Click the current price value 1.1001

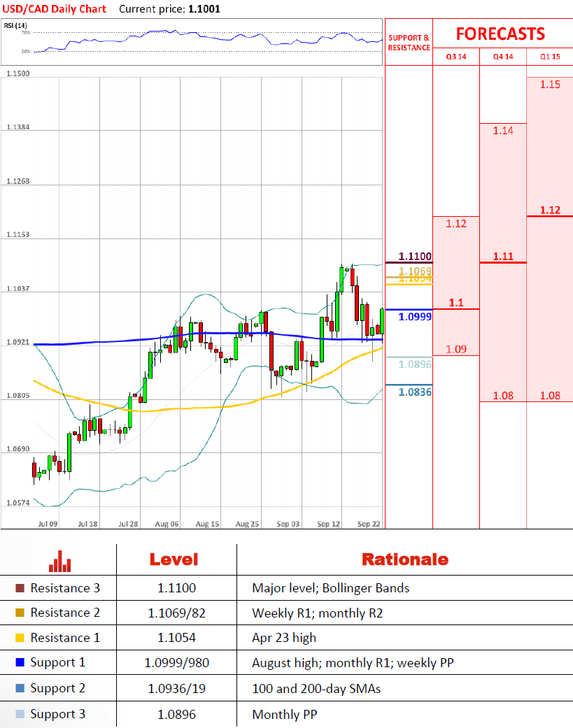click(204, 9)
